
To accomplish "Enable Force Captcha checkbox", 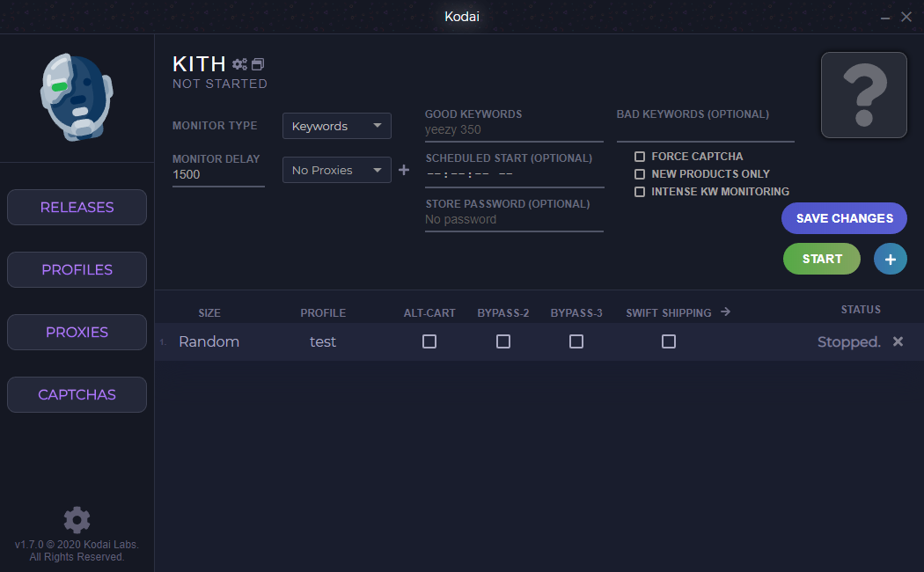I will tap(640, 157).
